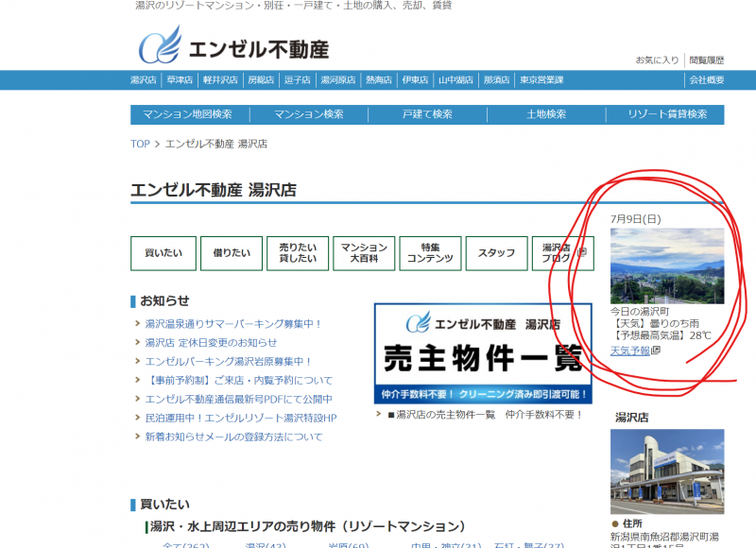
Task: Select 戸建て検索 tab
Action: [427, 114]
